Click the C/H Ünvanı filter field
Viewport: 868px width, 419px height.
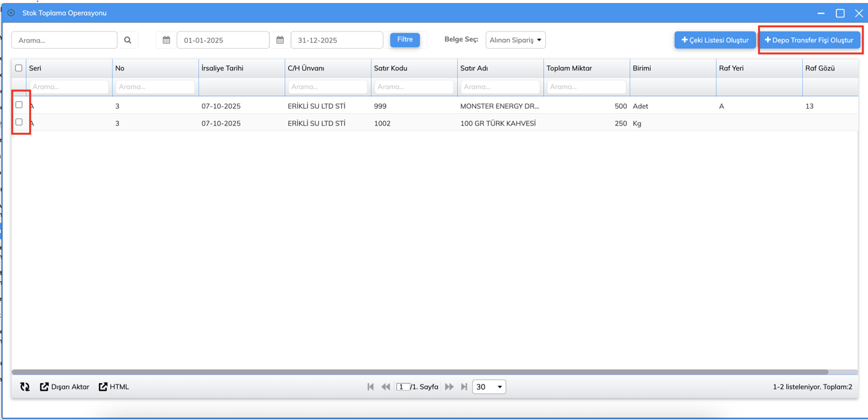327,87
